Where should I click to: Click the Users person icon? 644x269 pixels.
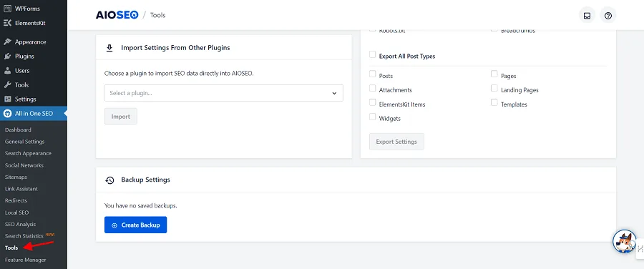pos(7,71)
